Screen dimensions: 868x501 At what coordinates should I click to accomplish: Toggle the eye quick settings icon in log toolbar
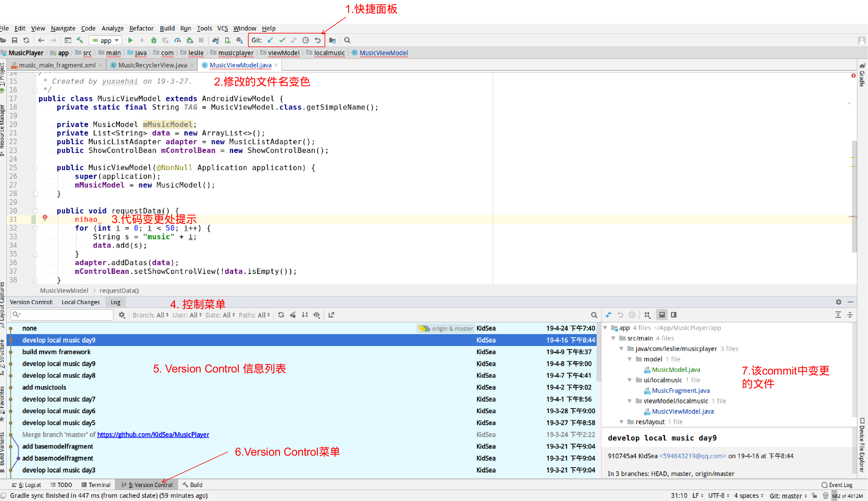[317, 315]
